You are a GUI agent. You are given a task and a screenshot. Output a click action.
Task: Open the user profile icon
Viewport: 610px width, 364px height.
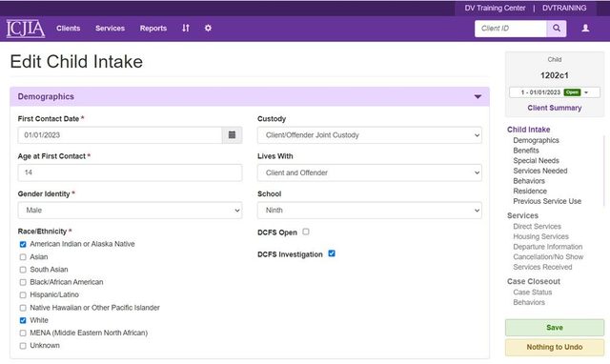[585, 29]
